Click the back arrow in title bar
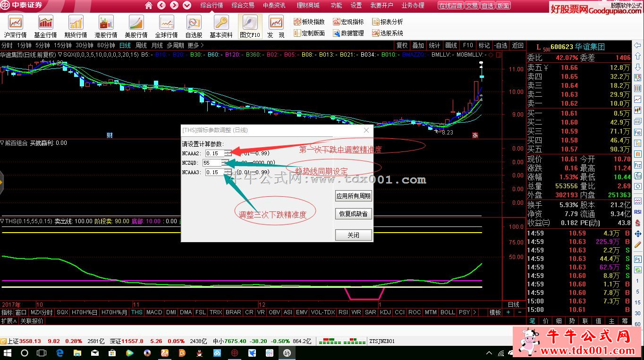The height and width of the screenshot is (360, 644). 161,6
